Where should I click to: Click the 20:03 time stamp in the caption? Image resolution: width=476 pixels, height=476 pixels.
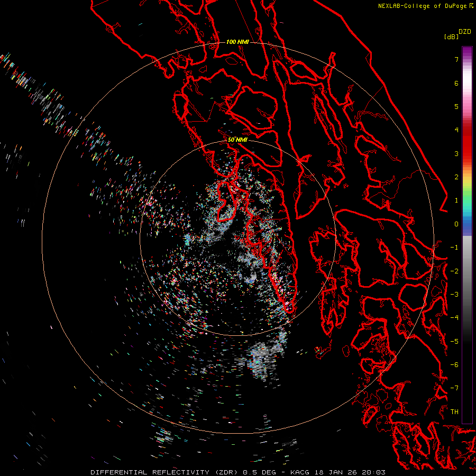coord(374,472)
